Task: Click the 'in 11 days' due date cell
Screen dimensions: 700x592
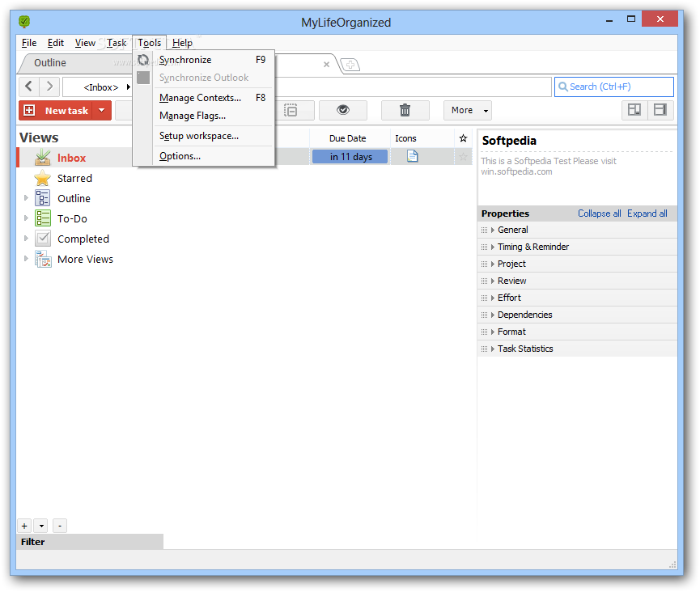Action: pos(350,157)
